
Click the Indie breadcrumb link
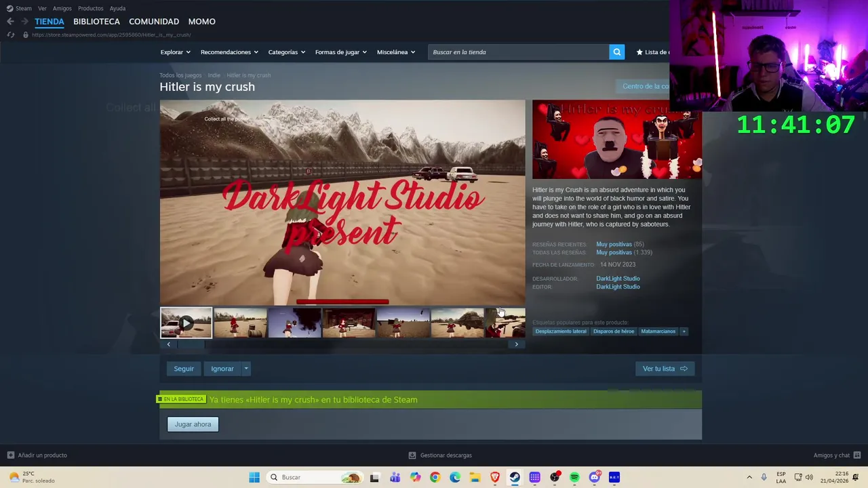coord(214,75)
